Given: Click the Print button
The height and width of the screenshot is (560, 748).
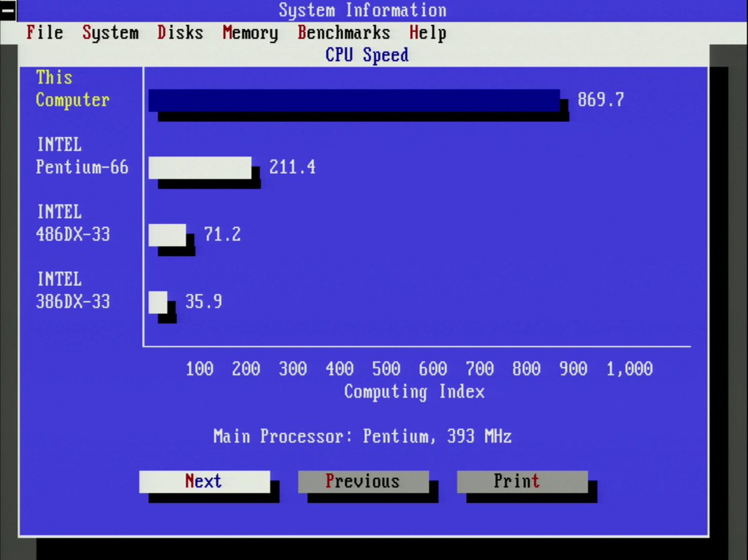Looking at the screenshot, I should point(522,482).
